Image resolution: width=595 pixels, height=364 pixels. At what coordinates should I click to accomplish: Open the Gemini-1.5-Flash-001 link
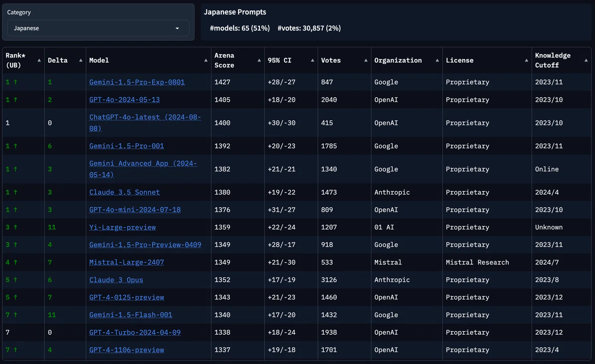(x=131, y=315)
